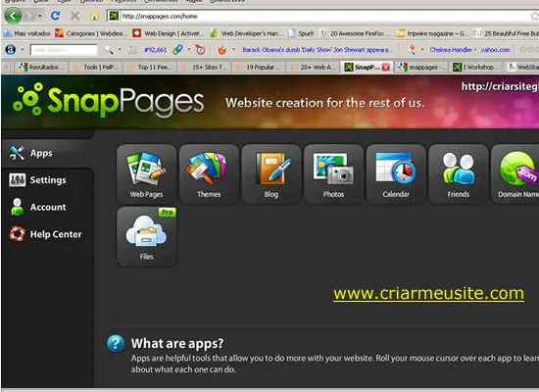The width and height of the screenshot is (539, 392).
Task: Switch to the Tools | PelF... tab
Action: tap(96, 67)
